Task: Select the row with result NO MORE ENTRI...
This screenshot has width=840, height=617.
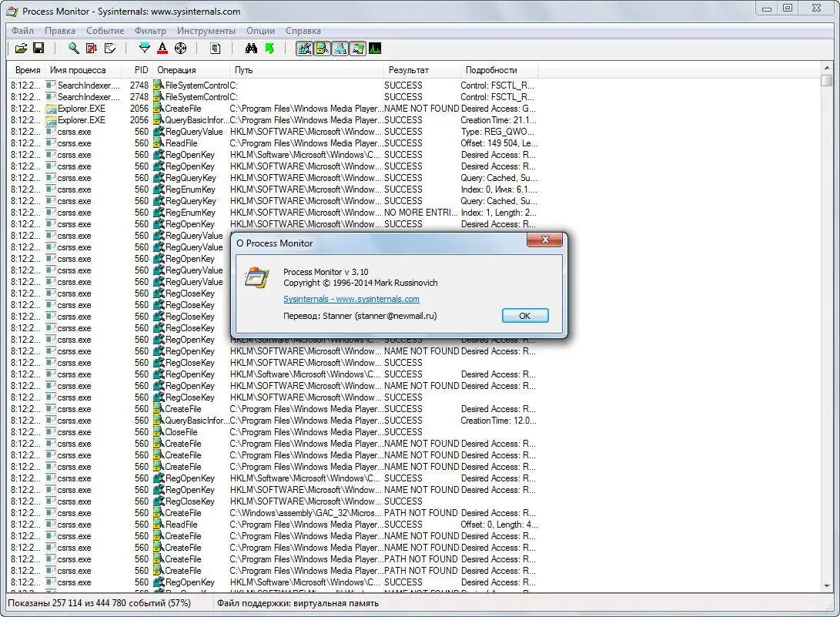Action: point(273,213)
